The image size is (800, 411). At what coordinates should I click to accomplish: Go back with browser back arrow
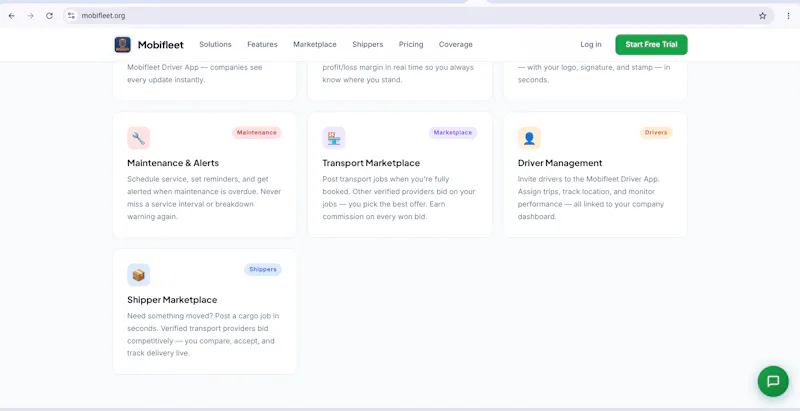coord(12,16)
